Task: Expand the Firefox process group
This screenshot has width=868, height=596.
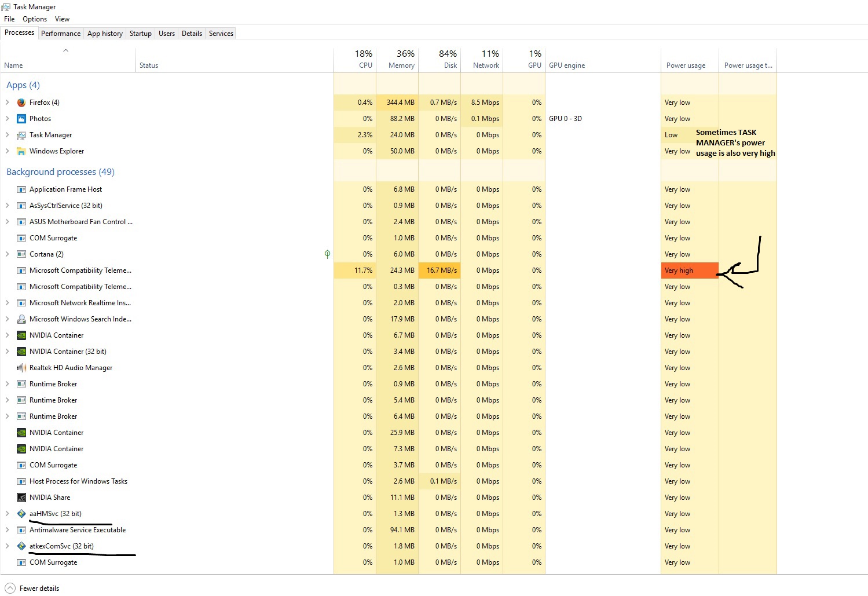Action: pyautogui.click(x=7, y=103)
